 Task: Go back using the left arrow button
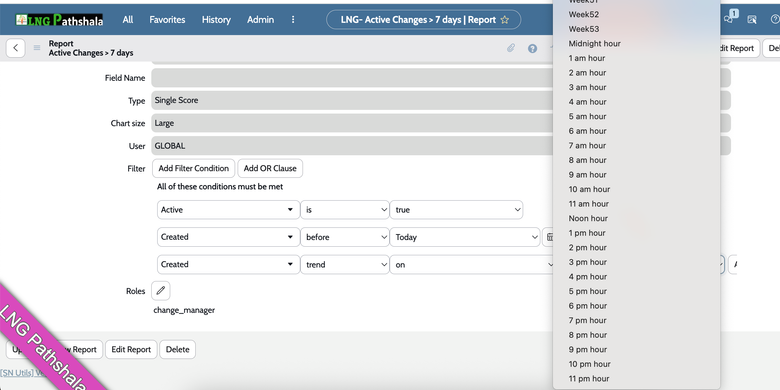point(15,48)
